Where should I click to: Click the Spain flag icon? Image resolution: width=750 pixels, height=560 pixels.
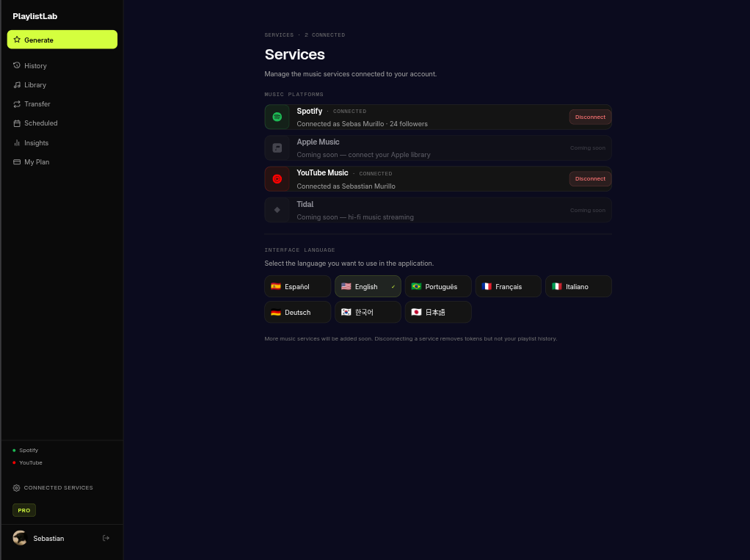(275, 286)
